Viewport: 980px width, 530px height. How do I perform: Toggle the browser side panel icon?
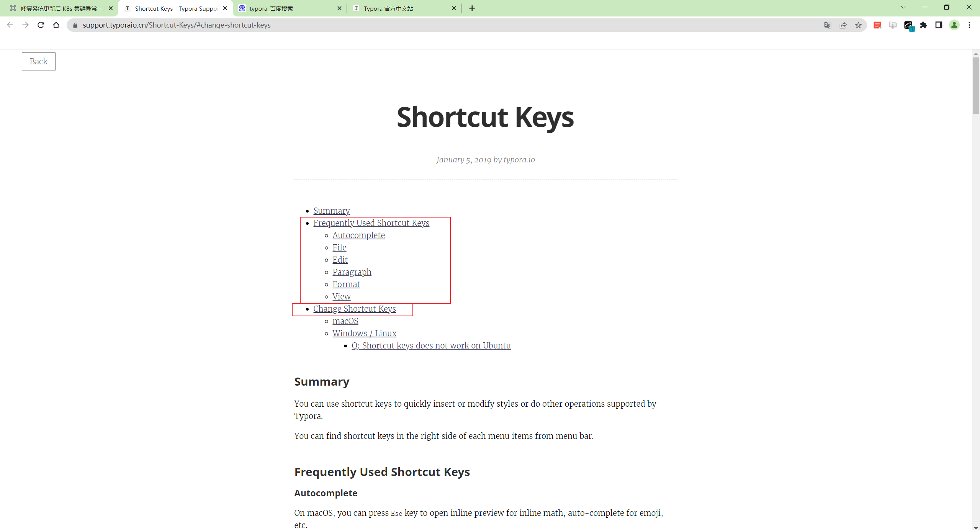tap(939, 25)
